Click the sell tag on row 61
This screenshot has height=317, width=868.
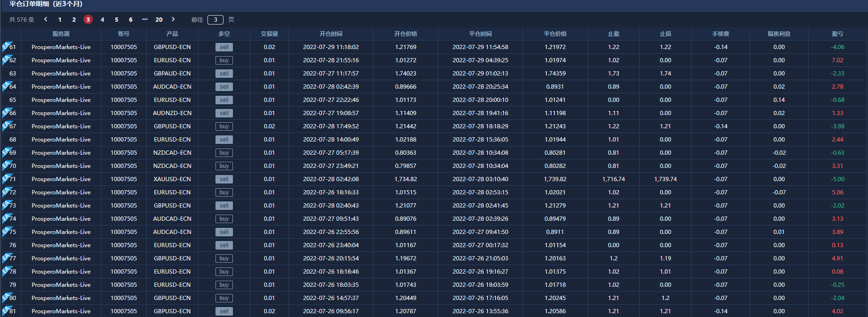pos(224,47)
